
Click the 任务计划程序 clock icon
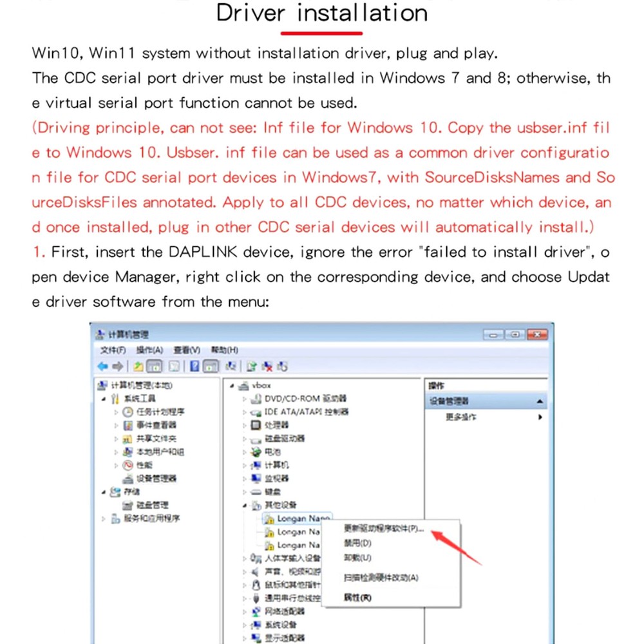(128, 412)
